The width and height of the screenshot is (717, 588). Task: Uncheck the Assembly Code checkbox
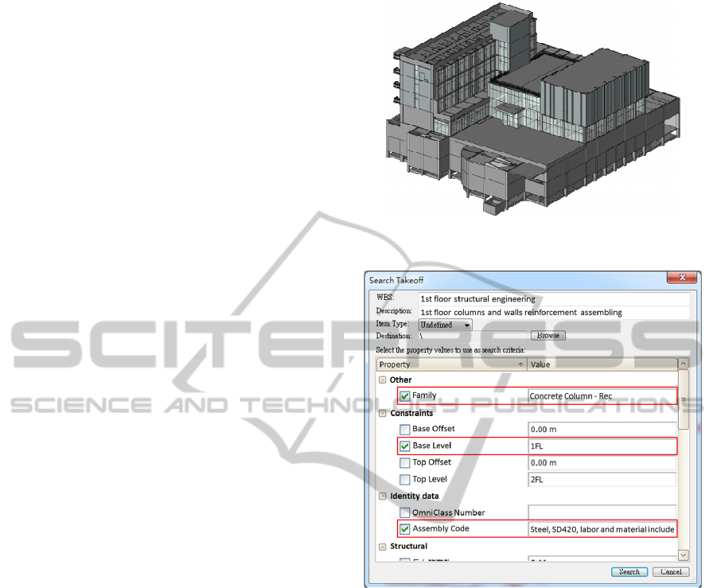click(x=405, y=529)
